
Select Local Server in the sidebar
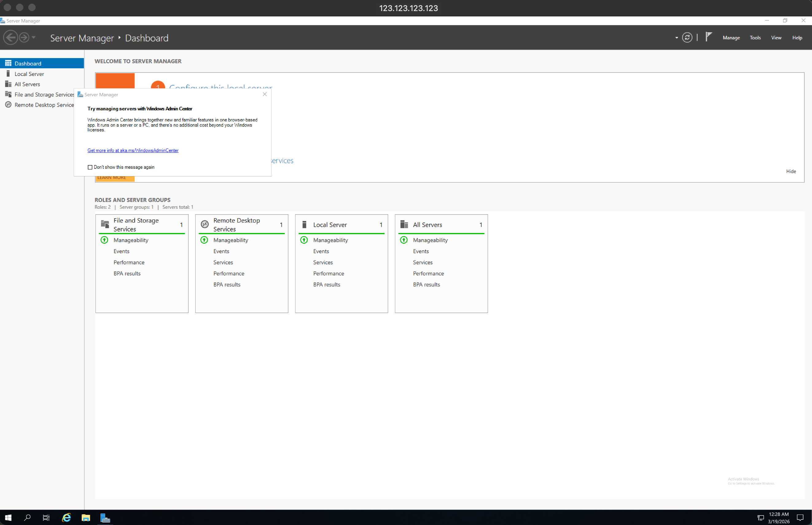(x=42, y=74)
